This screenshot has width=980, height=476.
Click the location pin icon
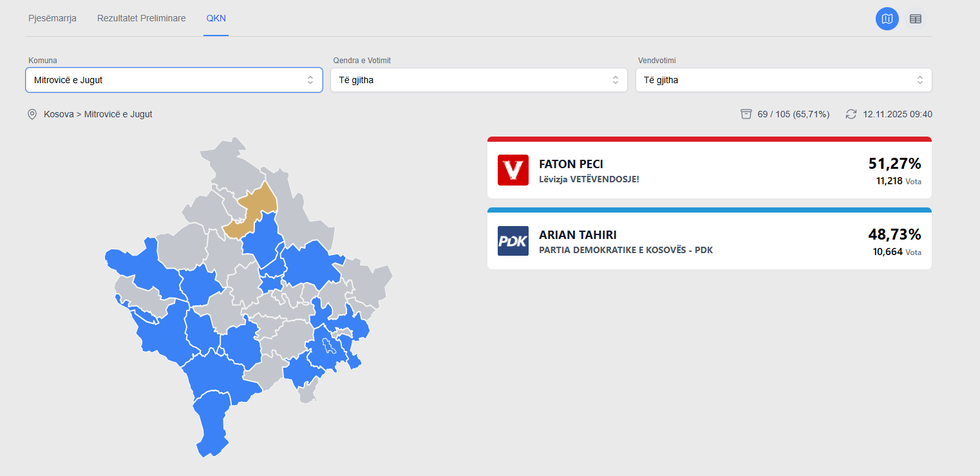tap(33, 114)
